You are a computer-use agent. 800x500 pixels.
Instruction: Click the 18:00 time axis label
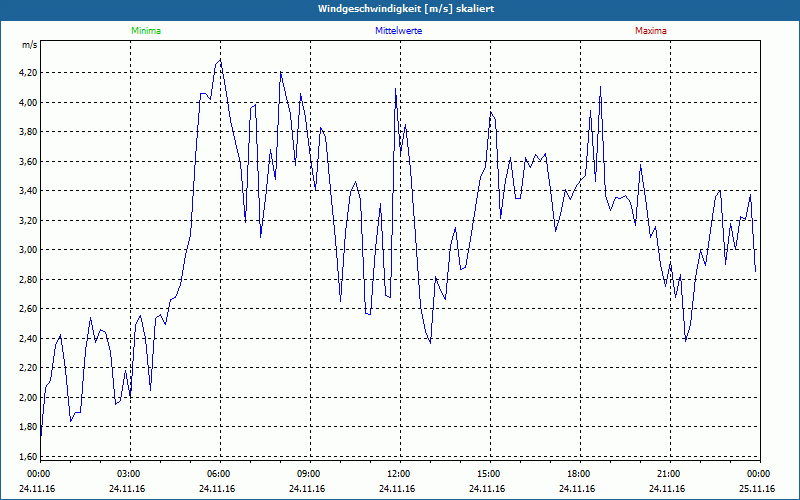577,474
